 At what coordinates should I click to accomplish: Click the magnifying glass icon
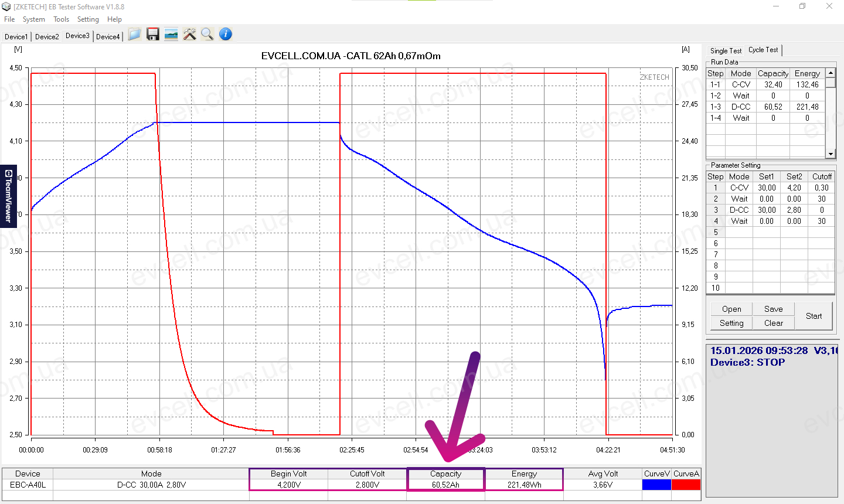click(x=207, y=35)
